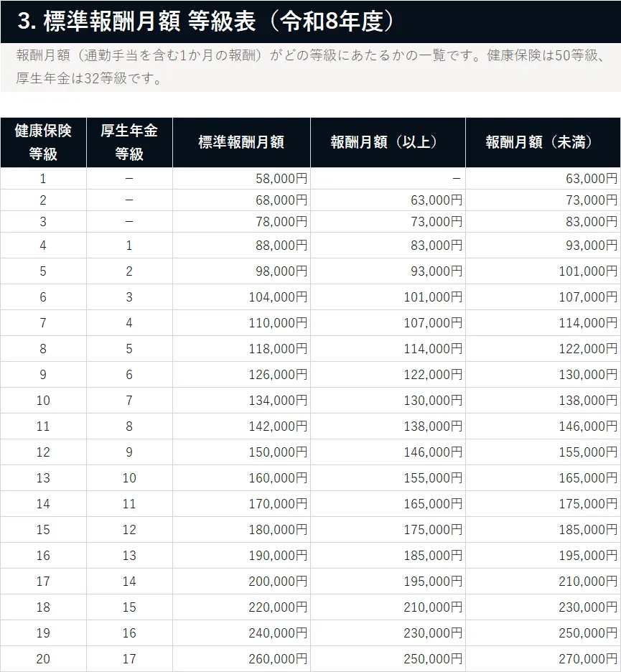The image size is (621, 672).
Task: Select the 190,000円 cell
Action: point(241,556)
